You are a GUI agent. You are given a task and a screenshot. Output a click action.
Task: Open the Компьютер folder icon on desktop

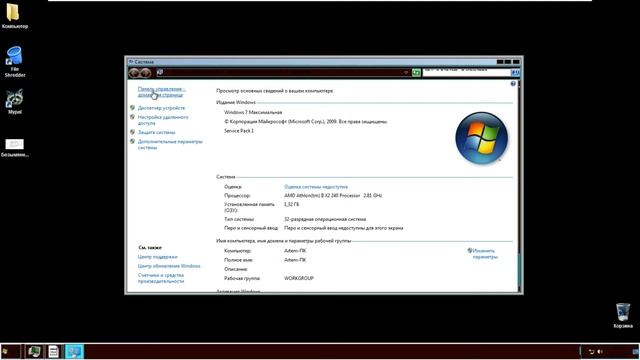coord(14,16)
